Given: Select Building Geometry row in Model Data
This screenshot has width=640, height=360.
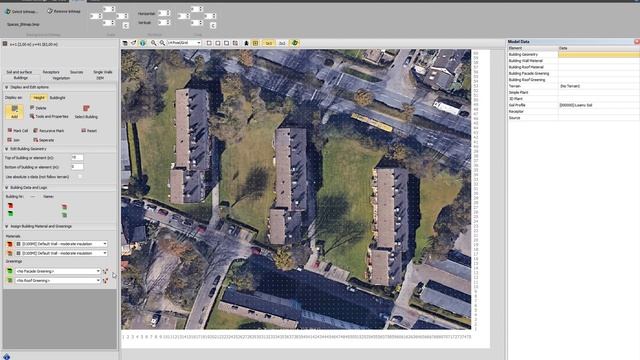Looking at the screenshot, I should (x=573, y=54).
